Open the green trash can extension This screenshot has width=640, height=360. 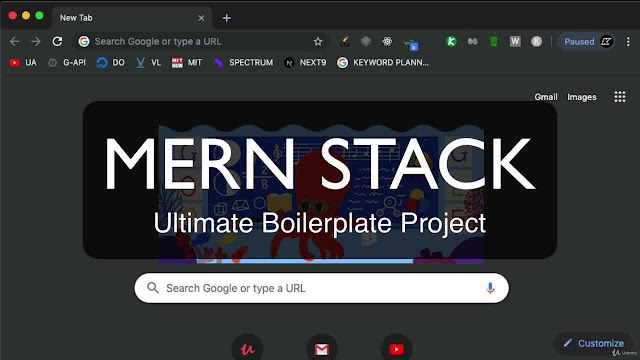pos(494,41)
